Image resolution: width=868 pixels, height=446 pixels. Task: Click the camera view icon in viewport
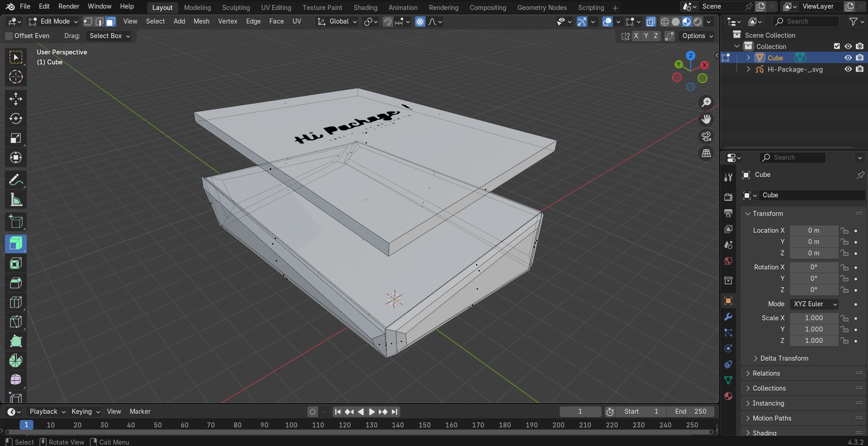pos(706,137)
